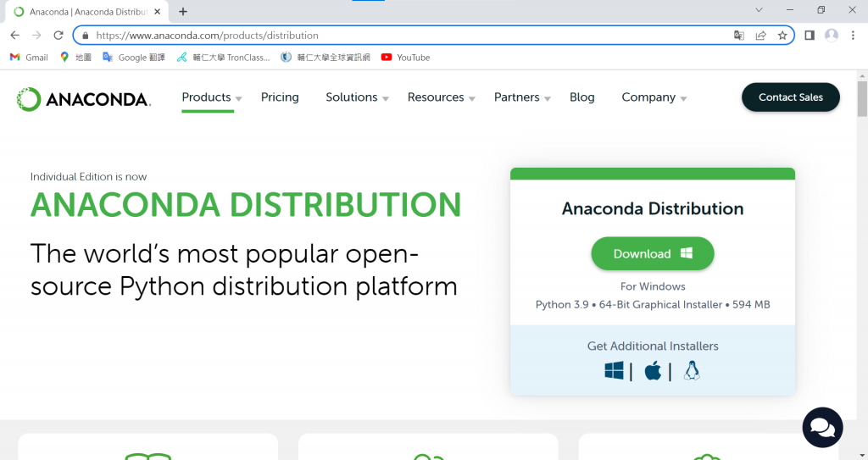Select the Windows installer icon under Additional Installers

point(614,370)
